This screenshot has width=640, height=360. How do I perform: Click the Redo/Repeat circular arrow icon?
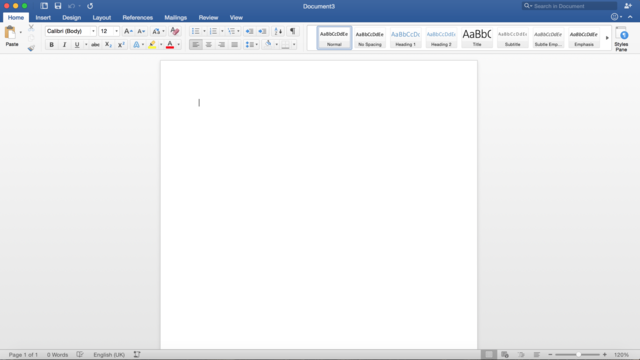[90, 6]
